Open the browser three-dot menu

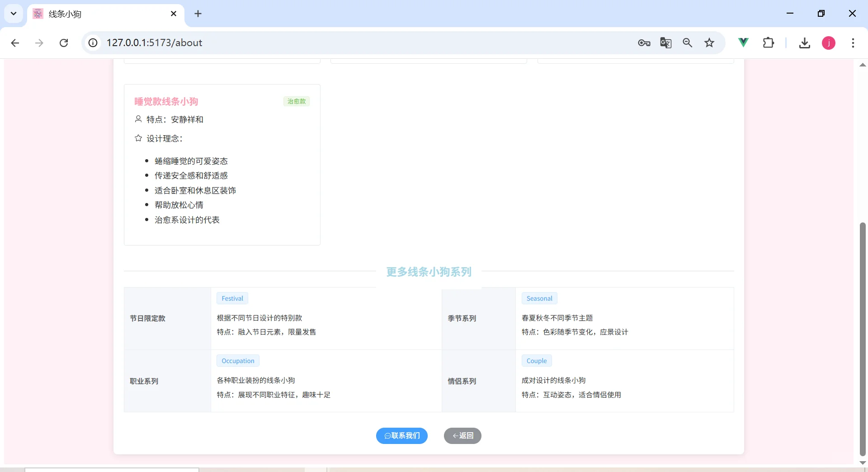[853, 43]
